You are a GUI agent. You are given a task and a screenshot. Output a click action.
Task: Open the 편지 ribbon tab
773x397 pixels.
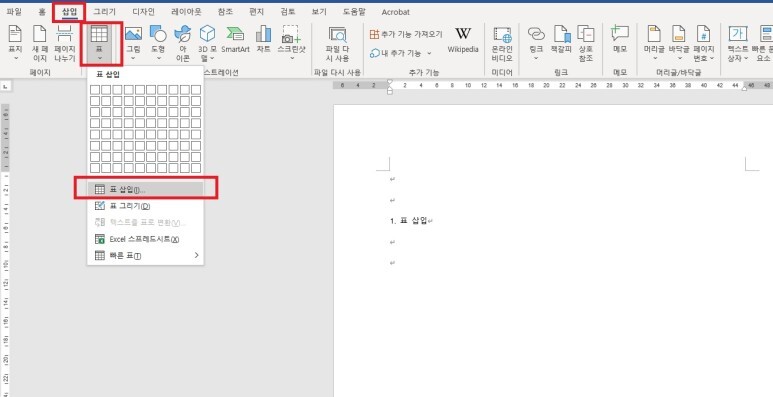(x=257, y=12)
